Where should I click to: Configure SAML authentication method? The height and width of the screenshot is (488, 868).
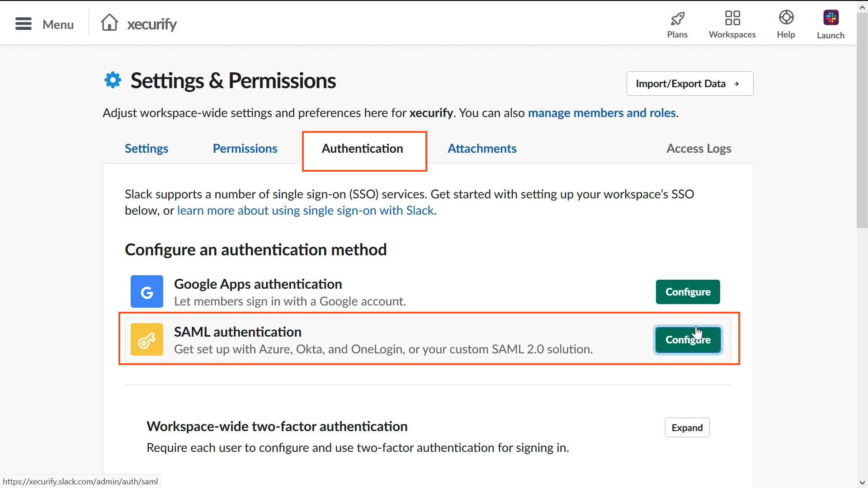[688, 339]
